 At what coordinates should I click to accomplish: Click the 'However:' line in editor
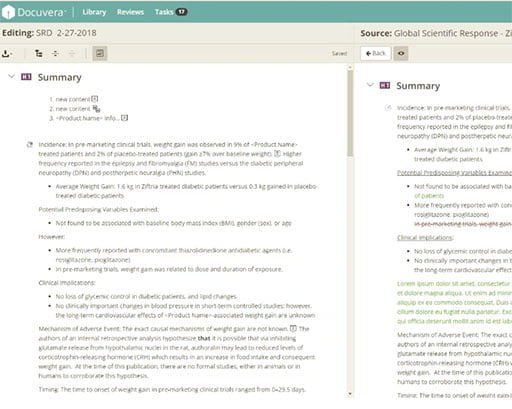tap(52, 237)
